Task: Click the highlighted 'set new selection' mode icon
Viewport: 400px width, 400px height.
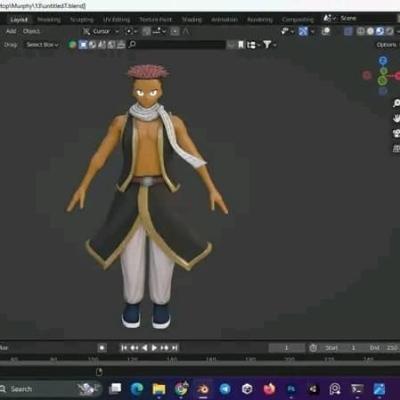Action: coord(83,44)
